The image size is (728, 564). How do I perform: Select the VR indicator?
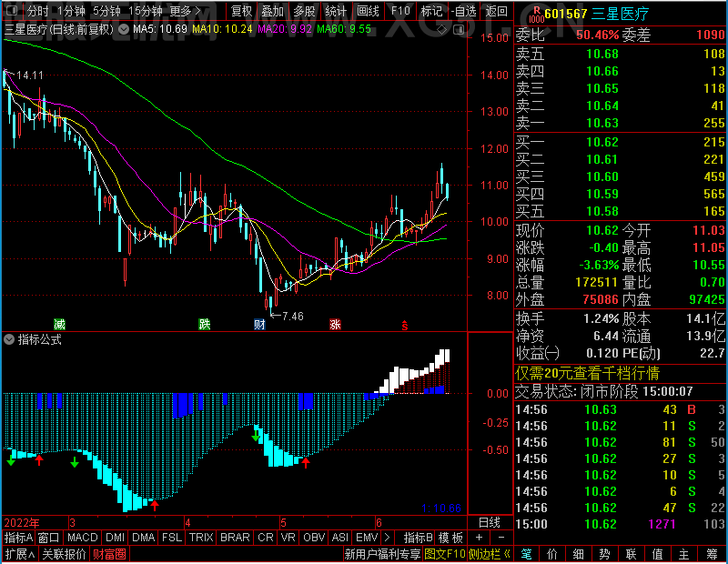(288, 538)
